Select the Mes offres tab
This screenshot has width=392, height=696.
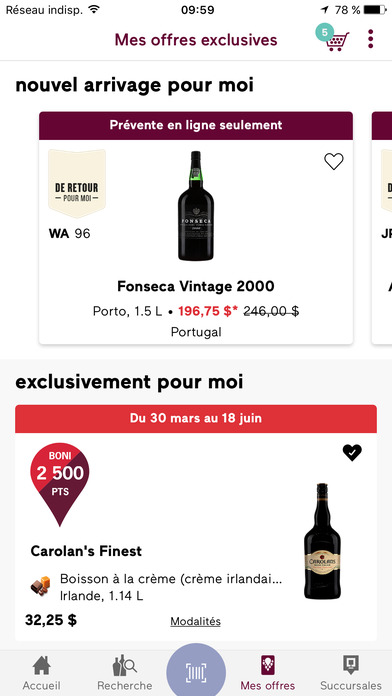click(267, 674)
